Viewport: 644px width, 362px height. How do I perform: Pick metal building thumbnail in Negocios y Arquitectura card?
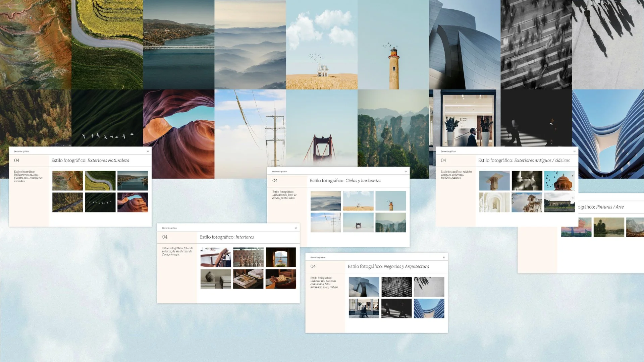[x=364, y=287]
